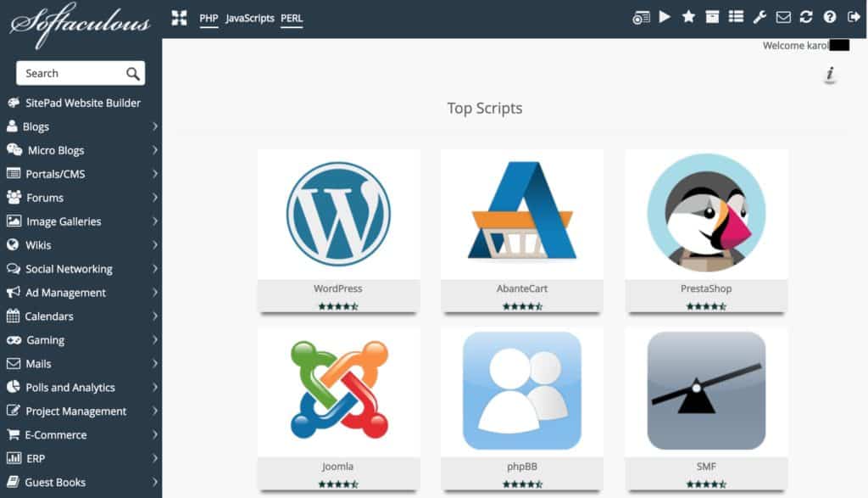The height and width of the screenshot is (498, 868).
Task: Open all installations list icon
Action: (736, 17)
